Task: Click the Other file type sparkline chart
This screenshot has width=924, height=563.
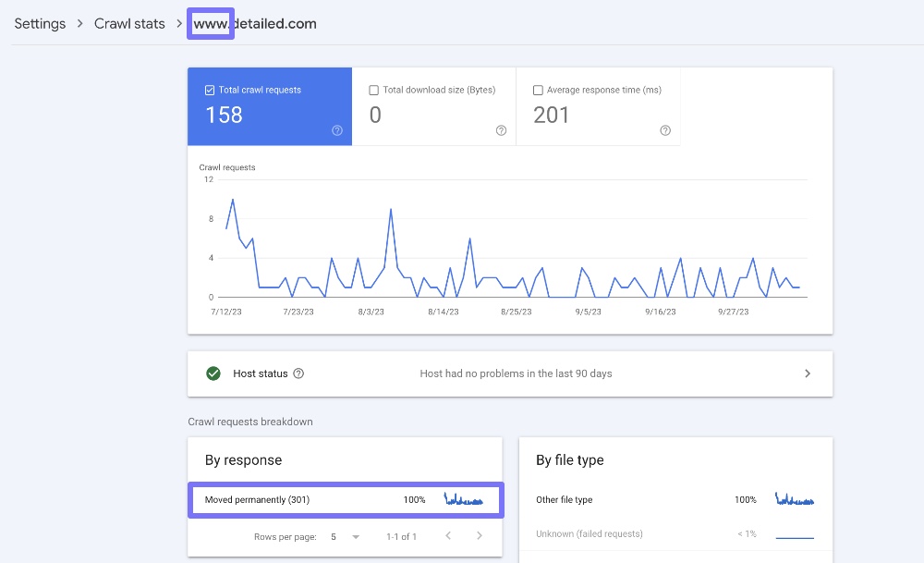Action: pyautogui.click(x=795, y=499)
